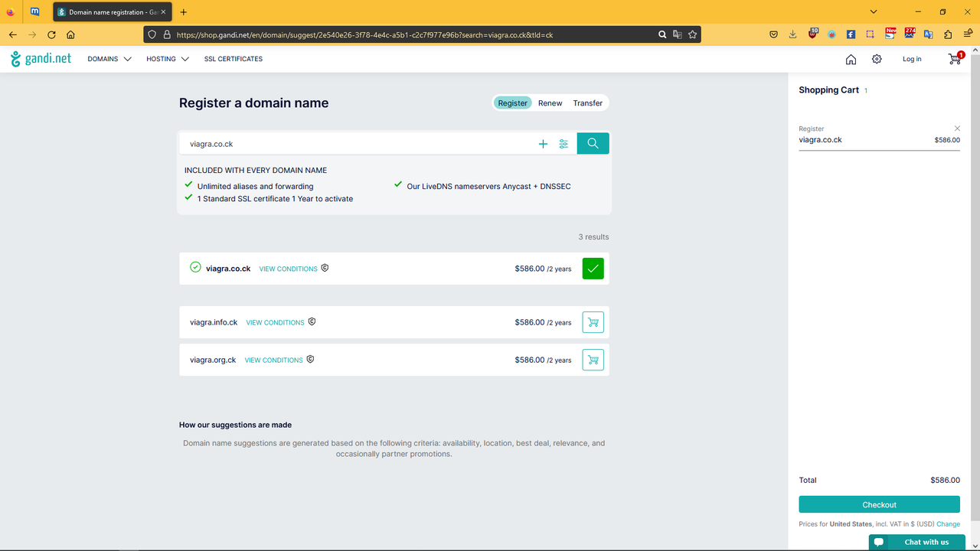This screenshot has width=980, height=551.
Task: Add viagra.org.ck to the cart
Action: (593, 360)
